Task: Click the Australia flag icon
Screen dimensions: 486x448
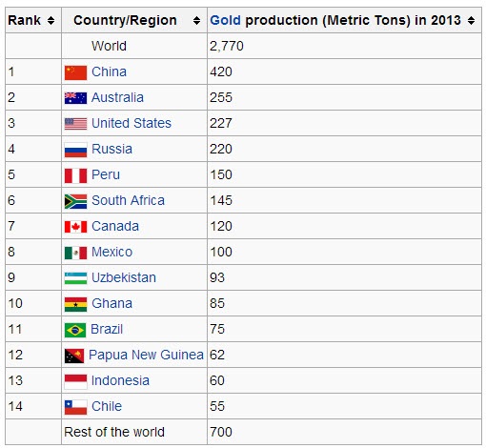Action: point(75,98)
